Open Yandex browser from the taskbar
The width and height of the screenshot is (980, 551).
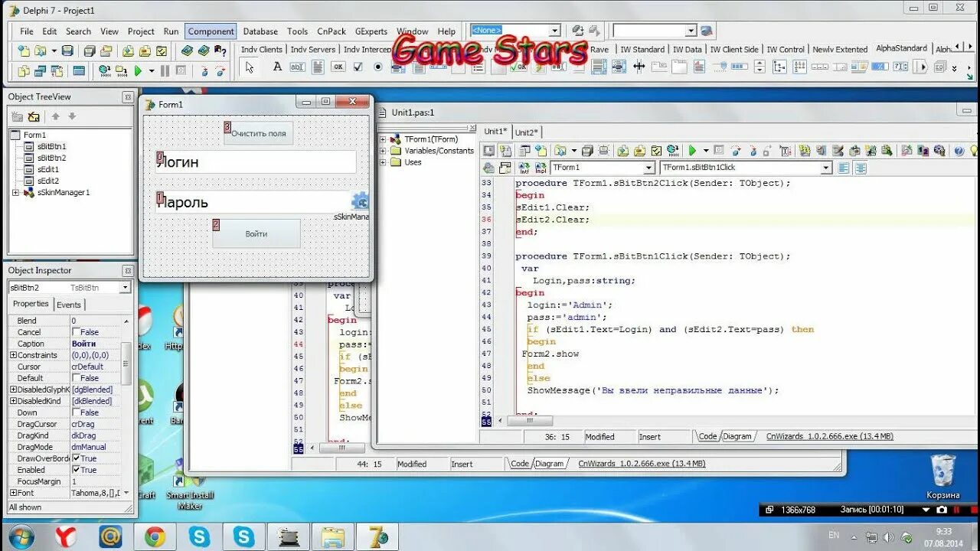click(x=66, y=536)
